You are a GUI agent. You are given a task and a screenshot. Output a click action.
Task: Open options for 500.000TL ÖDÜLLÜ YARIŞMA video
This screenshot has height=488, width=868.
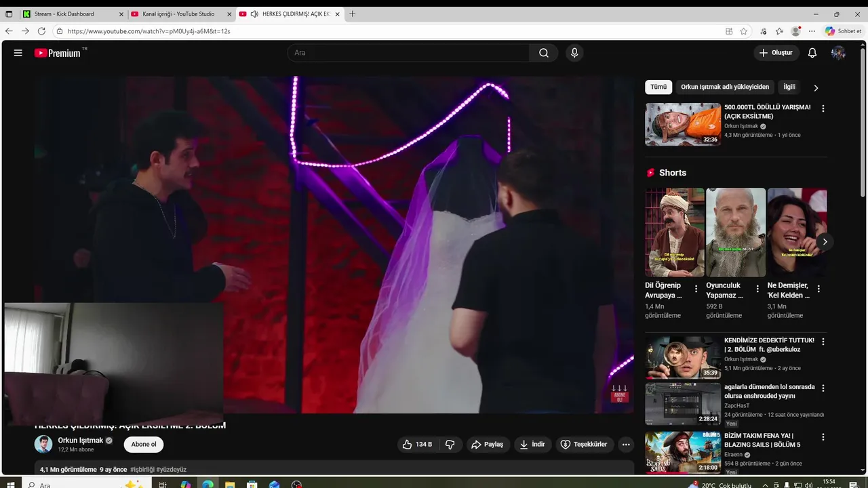(x=823, y=108)
